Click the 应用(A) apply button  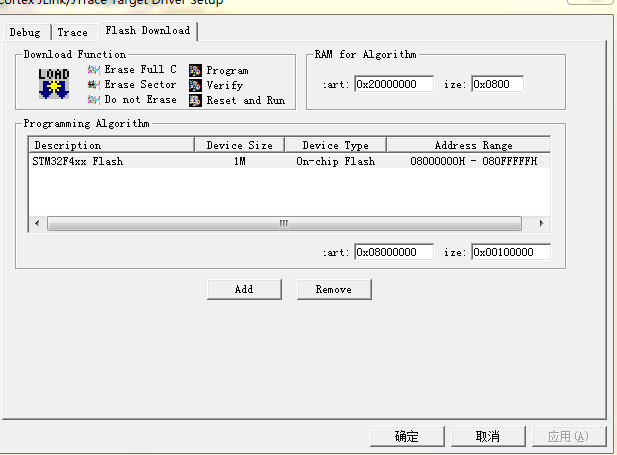[x=569, y=436]
